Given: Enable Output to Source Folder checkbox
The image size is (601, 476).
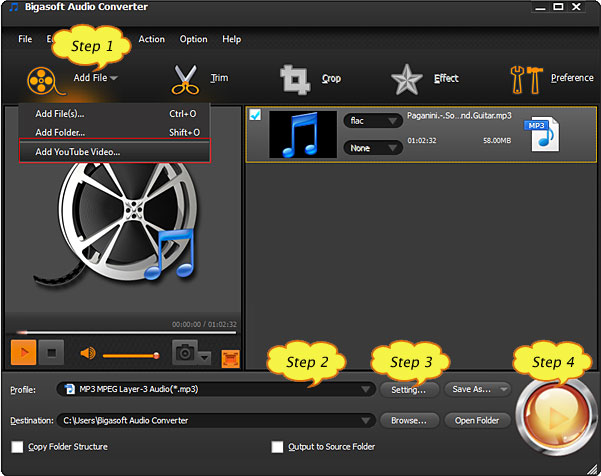Looking at the screenshot, I should pos(277,447).
